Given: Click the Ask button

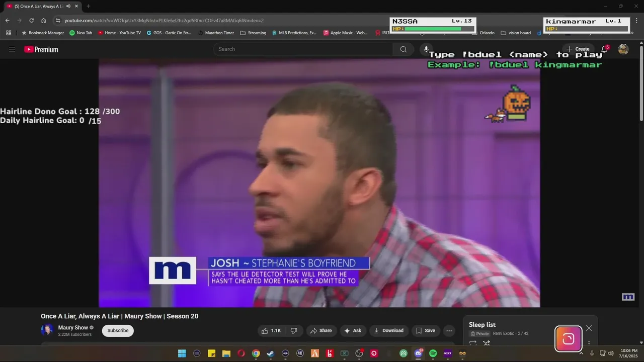Looking at the screenshot, I should pyautogui.click(x=353, y=330).
